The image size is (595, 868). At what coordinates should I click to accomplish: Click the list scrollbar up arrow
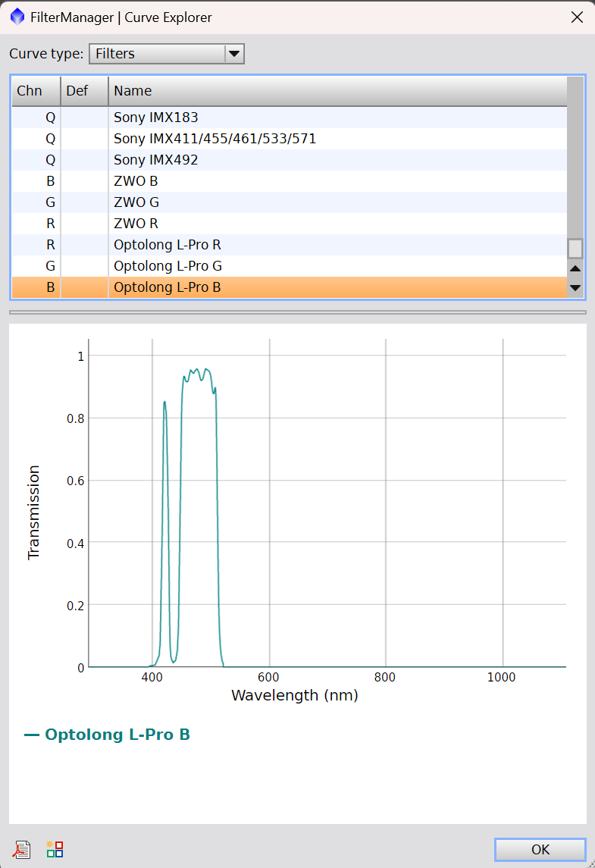pyautogui.click(x=575, y=268)
